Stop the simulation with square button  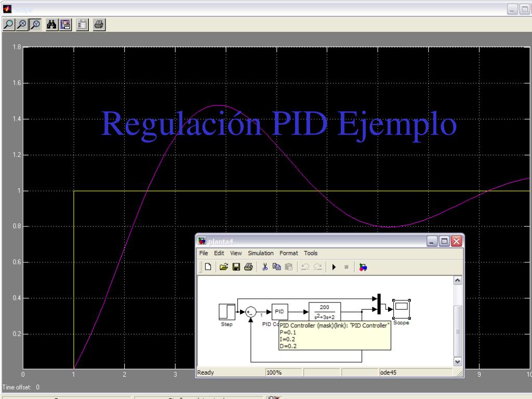click(x=347, y=267)
